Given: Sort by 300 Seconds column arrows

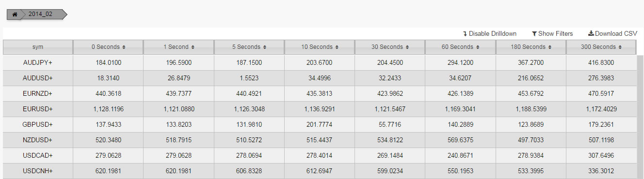Looking at the screenshot, I should (x=620, y=47).
